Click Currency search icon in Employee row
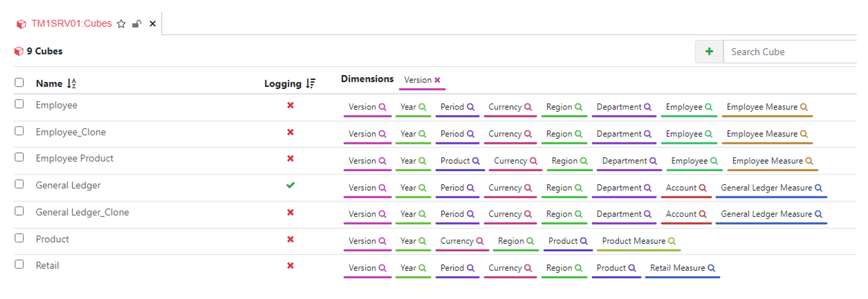 pos(528,107)
